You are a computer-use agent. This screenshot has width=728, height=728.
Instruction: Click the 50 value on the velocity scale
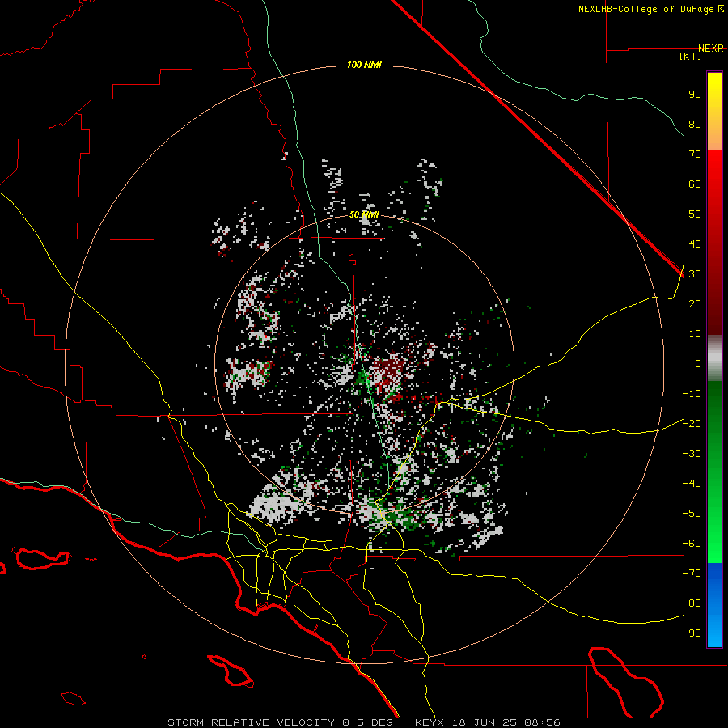pos(695,214)
